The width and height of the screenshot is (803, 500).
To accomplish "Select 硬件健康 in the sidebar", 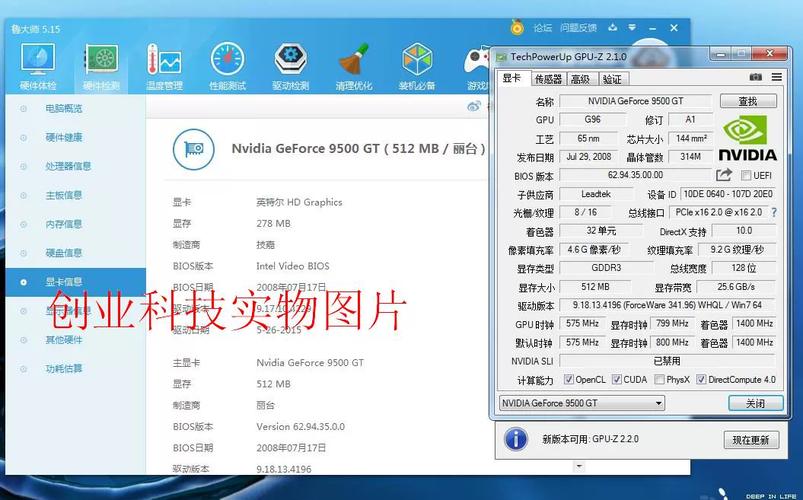I will [64, 137].
